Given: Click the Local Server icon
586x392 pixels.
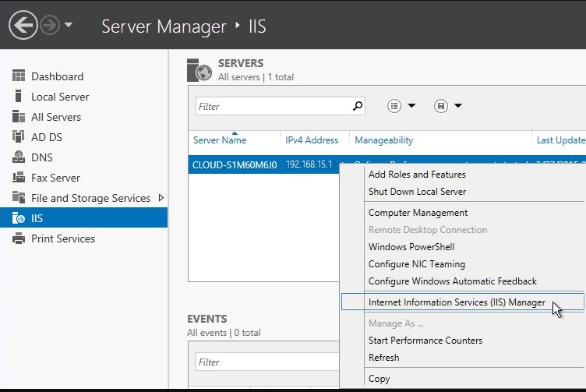Looking at the screenshot, I should pos(18,96).
